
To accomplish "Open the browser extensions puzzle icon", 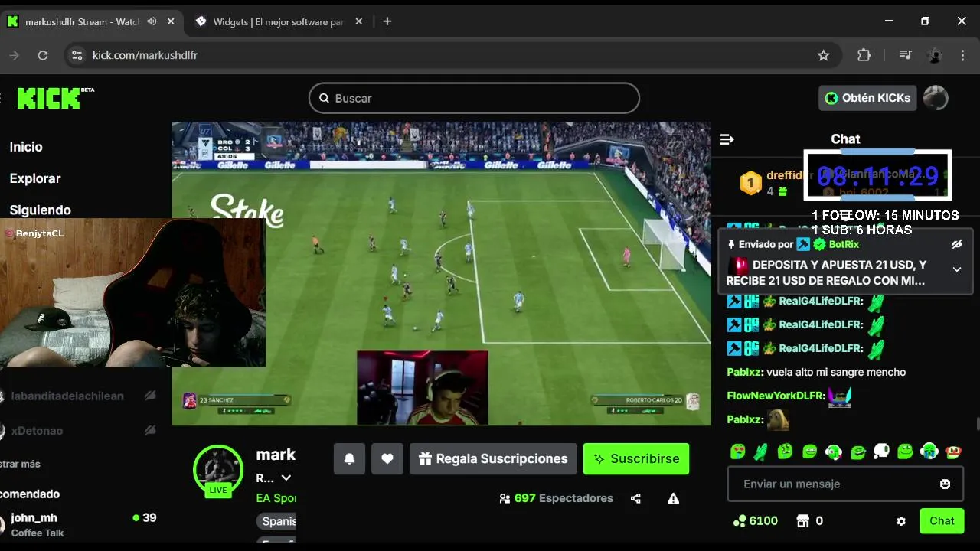I will click(864, 55).
